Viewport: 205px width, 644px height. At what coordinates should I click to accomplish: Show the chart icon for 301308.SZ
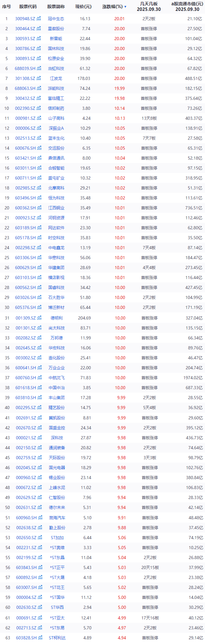(x=39, y=78)
